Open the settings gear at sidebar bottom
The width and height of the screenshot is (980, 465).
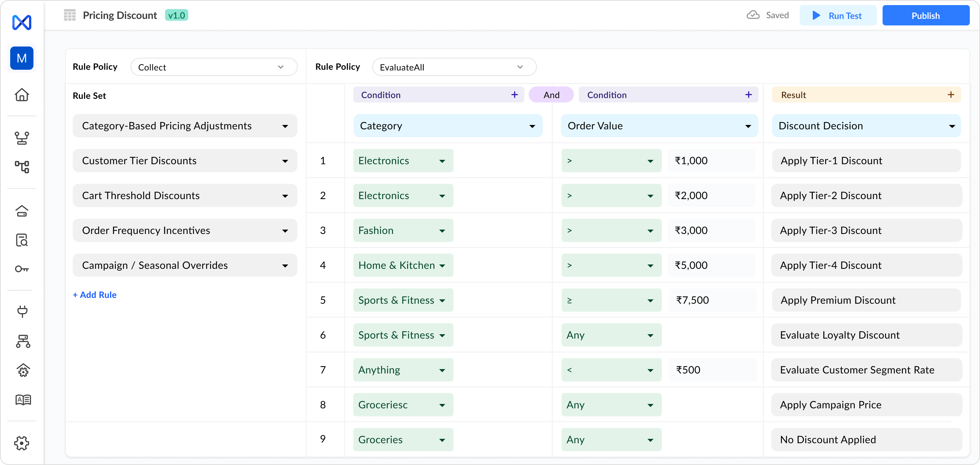[x=22, y=443]
